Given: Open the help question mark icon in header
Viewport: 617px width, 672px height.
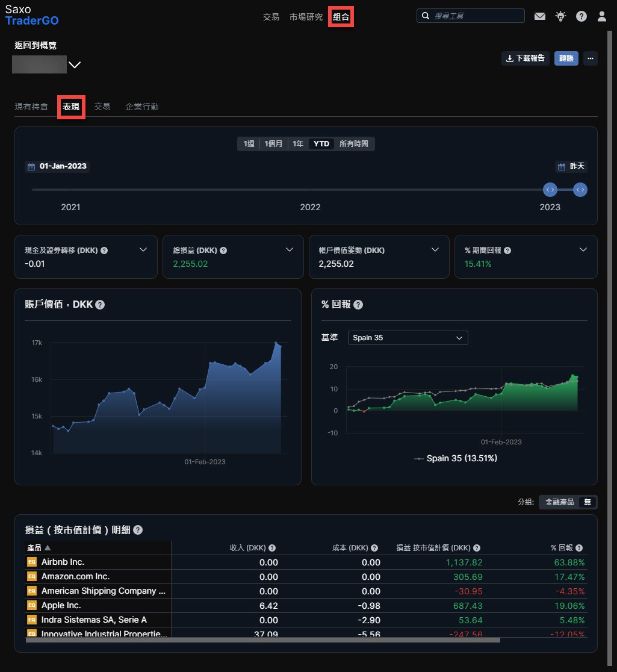Looking at the screenshot, I should click(x=581, y=16).
